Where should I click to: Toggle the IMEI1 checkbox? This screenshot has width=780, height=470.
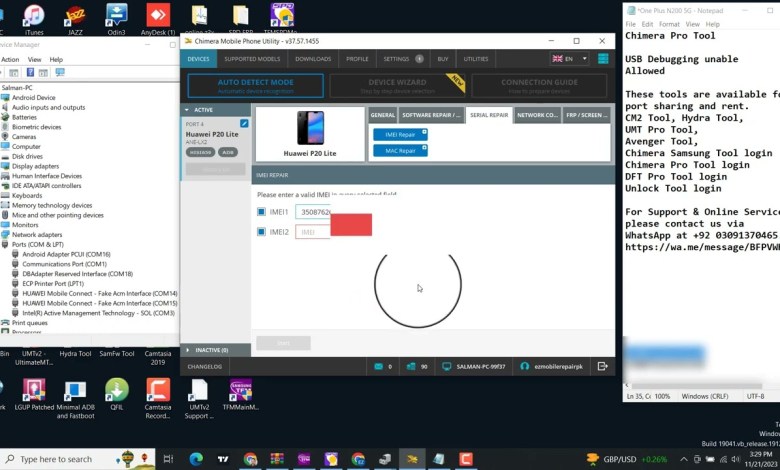(261, 212)
